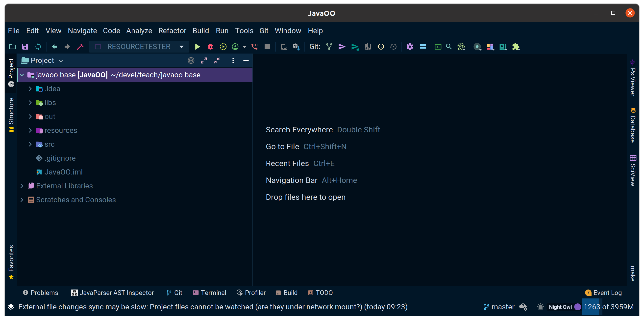Open dropdown arrow beside the profiler icon
The width and height of the screenshot is (644, 321).
click(244, 47)
